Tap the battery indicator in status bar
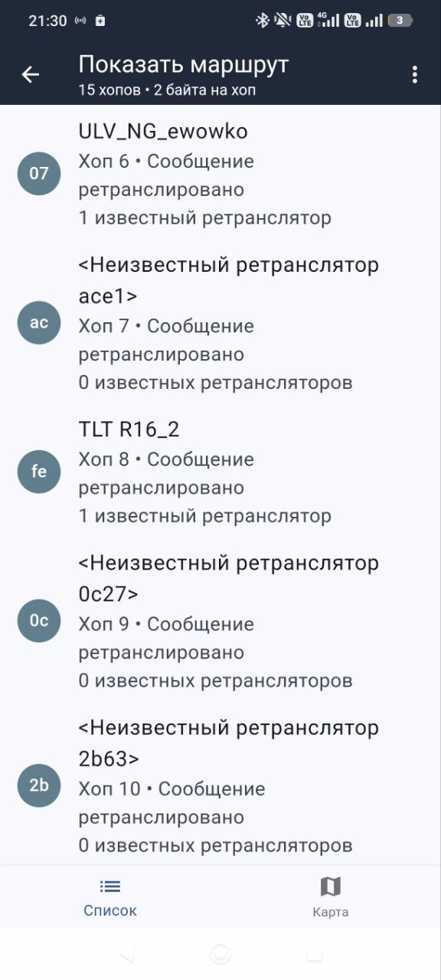441x980 pixels. click(400, 21)
